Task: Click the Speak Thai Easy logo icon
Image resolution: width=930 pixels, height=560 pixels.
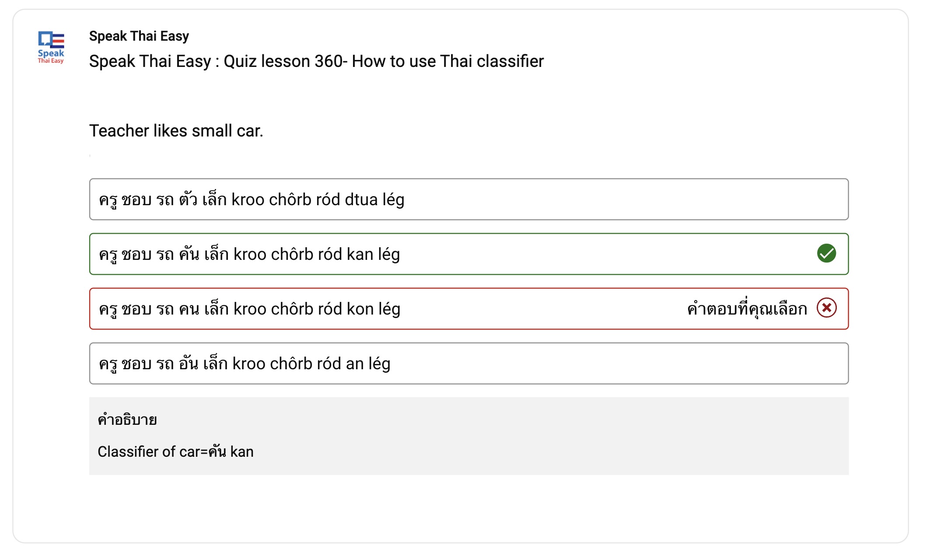Action: 51,47
